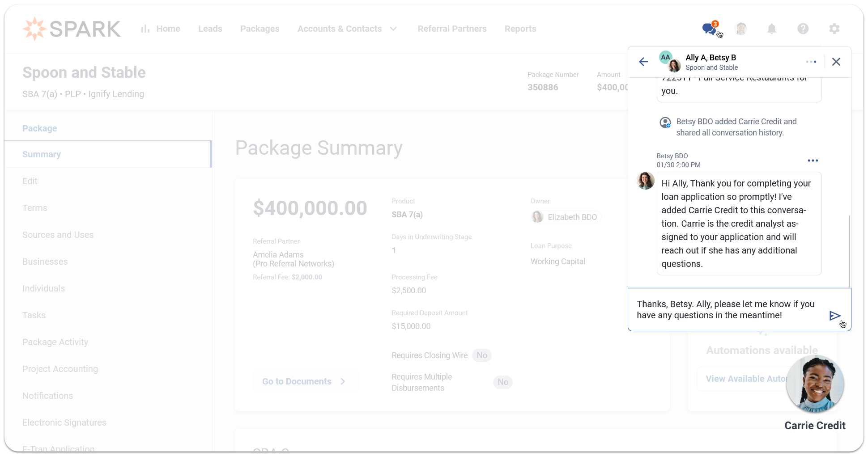This screenshot has width=868, height=456.
Task: Go back using the chat back arrow
Action: 643,62
